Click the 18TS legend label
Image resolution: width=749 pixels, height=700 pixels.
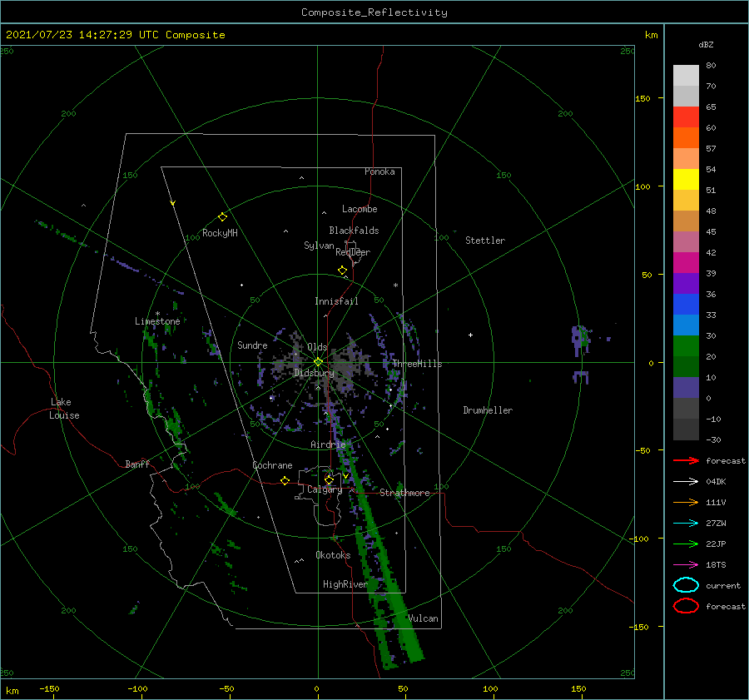pyautogui.click(x=716, y=565)
